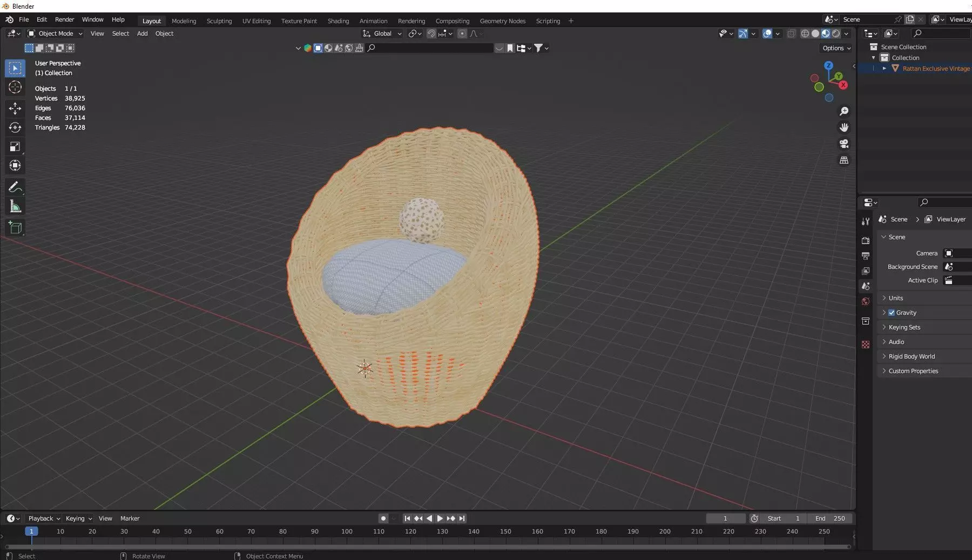Play the animation forward
Image resolution: width=972 pixels, height=560 pixels.
coord(440,518)
